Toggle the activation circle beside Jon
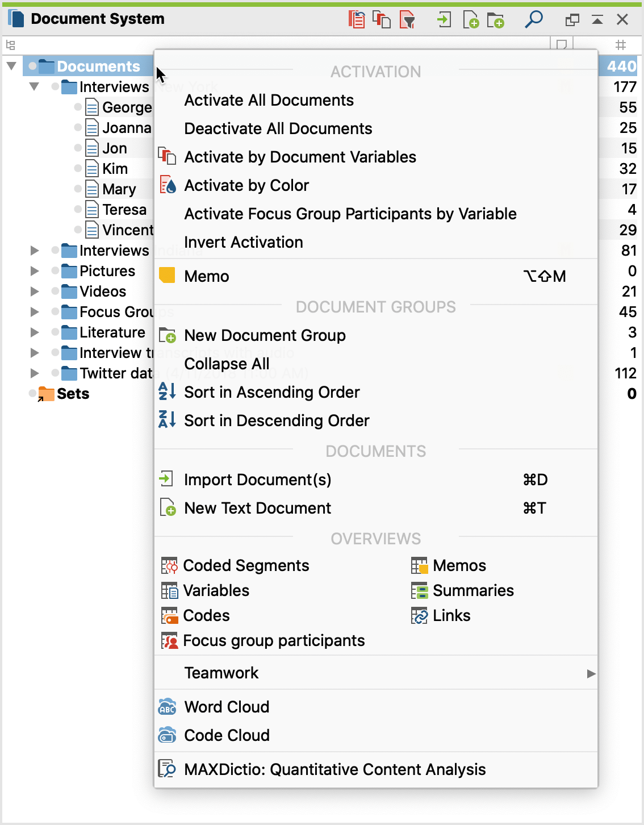 pos(78,148)
